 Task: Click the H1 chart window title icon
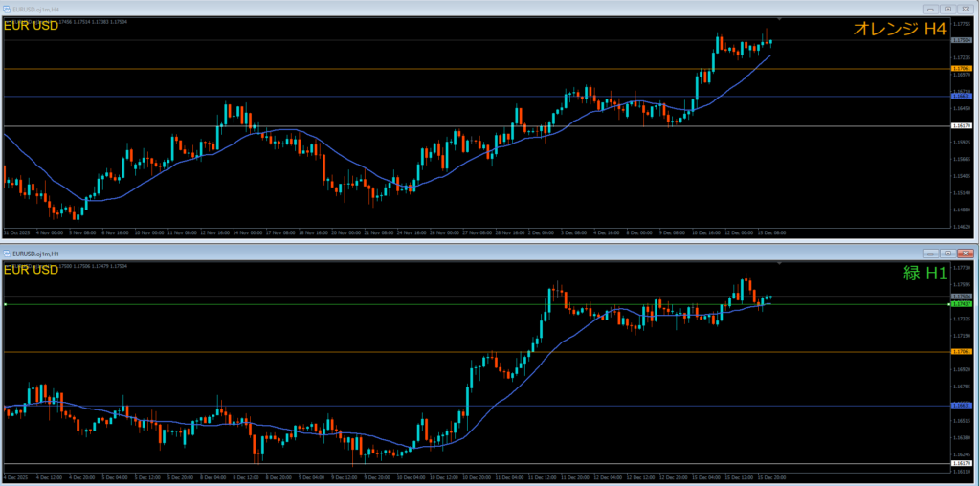click(x=8, y=253)
